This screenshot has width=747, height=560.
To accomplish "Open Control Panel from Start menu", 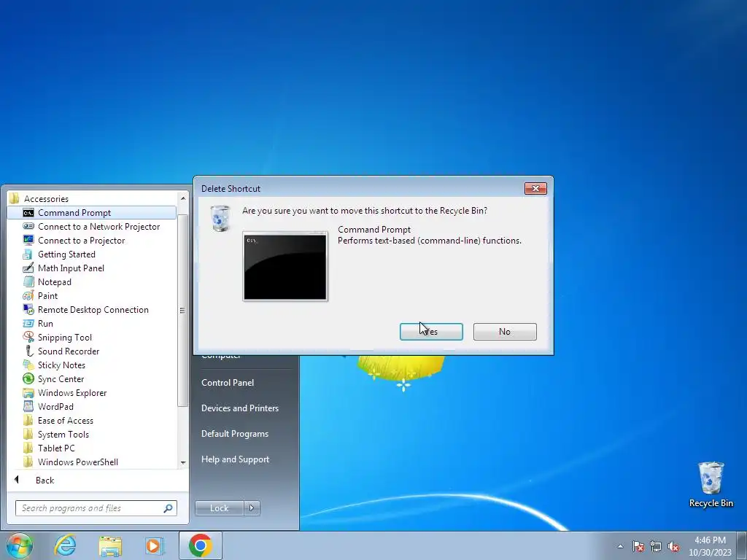I will click(228, 382).
